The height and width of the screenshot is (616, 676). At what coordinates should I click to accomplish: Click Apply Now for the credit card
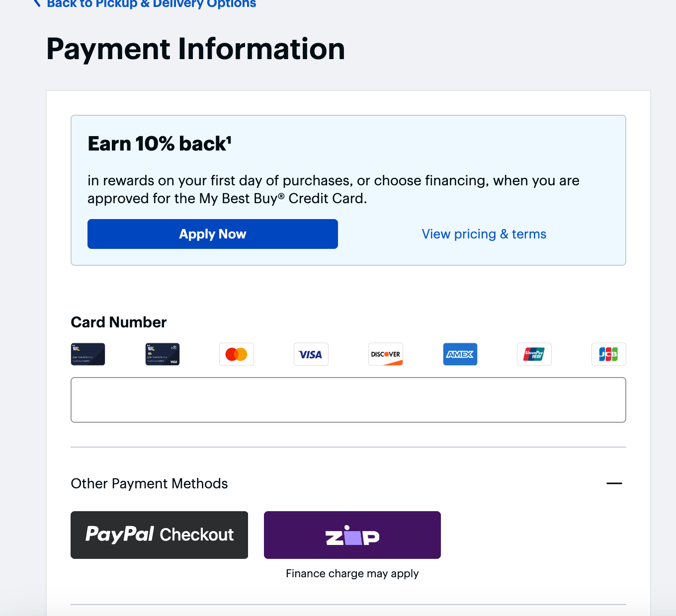coord(212,233)
